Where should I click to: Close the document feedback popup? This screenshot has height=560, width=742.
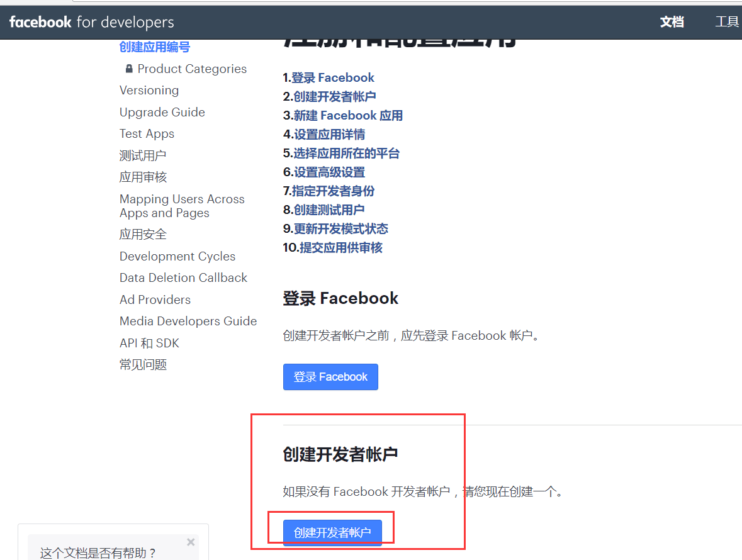[x=191, y=542]
